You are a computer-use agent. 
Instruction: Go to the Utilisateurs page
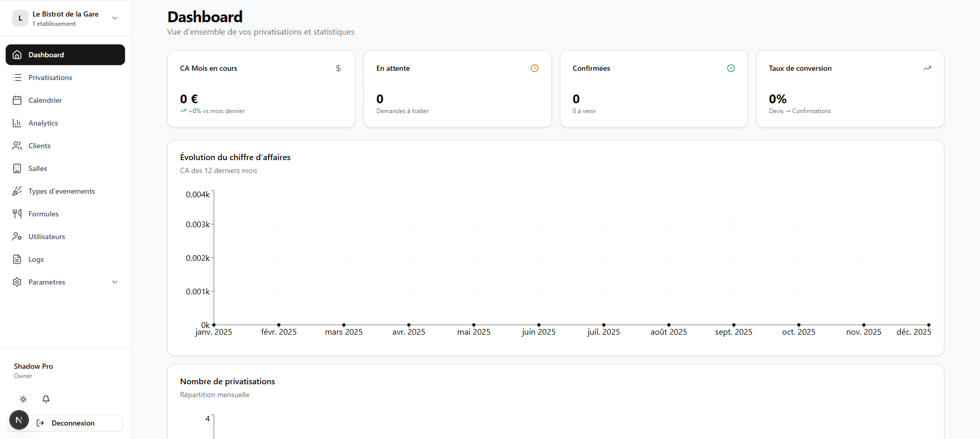[46, 237]
